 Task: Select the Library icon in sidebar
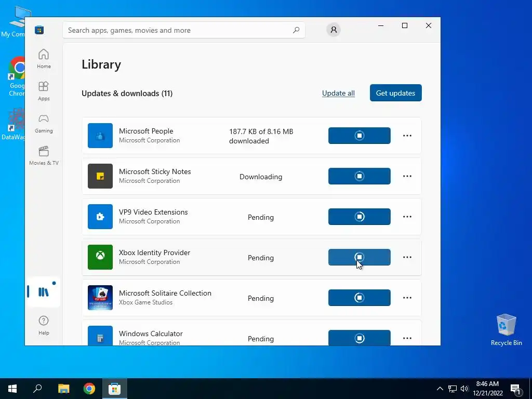point(44,292)
